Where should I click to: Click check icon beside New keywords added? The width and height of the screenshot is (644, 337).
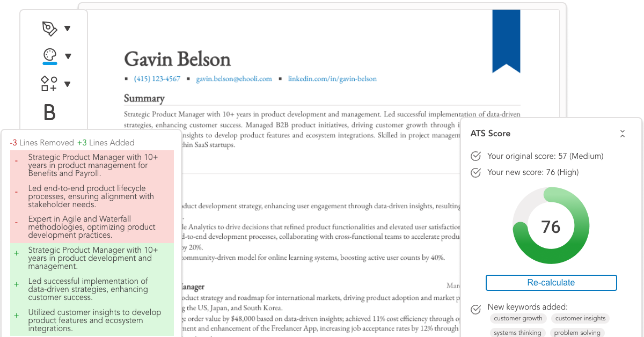[x=475, y=309]
